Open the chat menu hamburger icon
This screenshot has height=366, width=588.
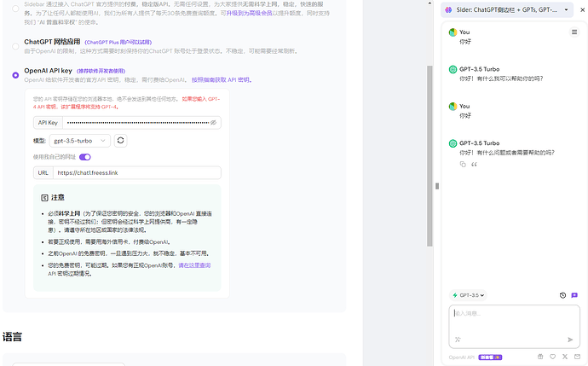pyautogui.click(x=574, y=32)
